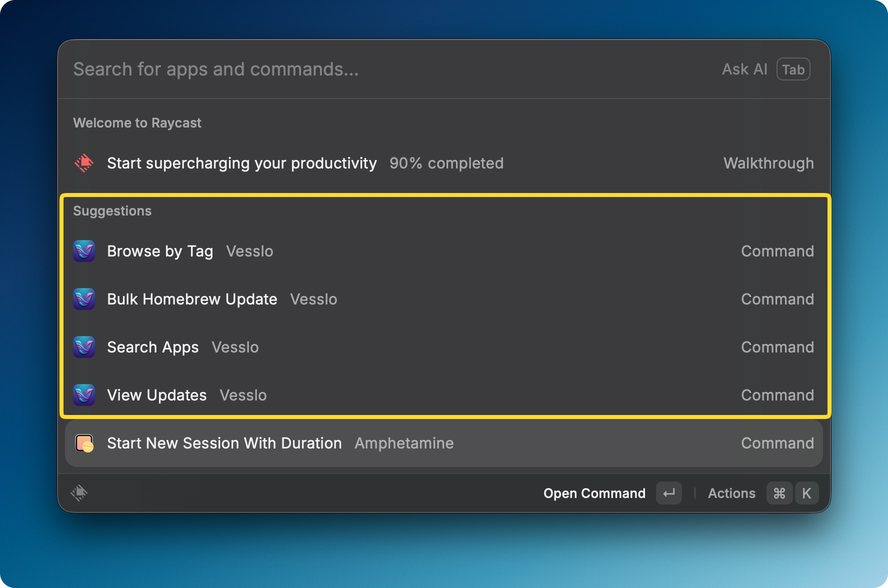The height and width of the screenshot is (588, 888).
Task: Click the Amphetamine subtitle text
Action: tap(404, 443)
